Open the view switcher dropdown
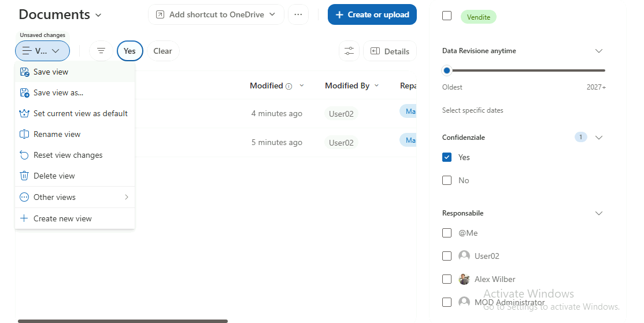 tap(42, 51)
